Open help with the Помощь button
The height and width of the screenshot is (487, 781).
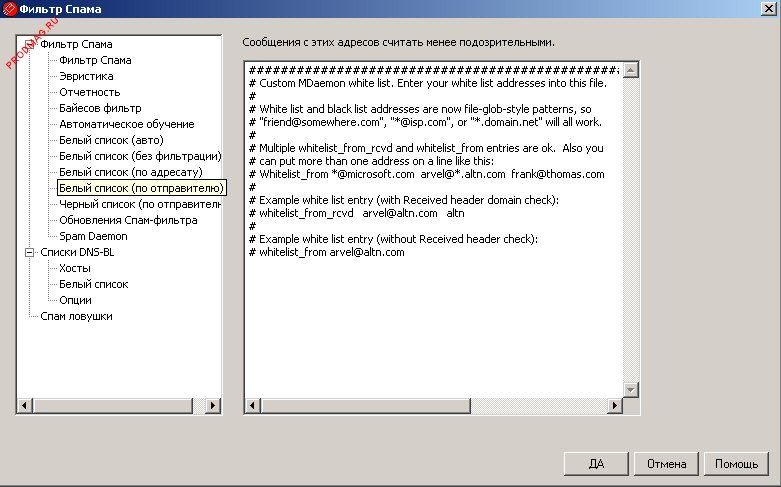(736, 464)
